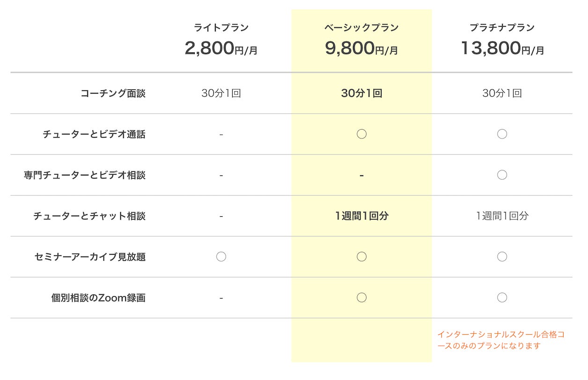
Task: Click the Platinum plan circle for 個別相談のZoom録画
Action: click(x=502, y=297)
